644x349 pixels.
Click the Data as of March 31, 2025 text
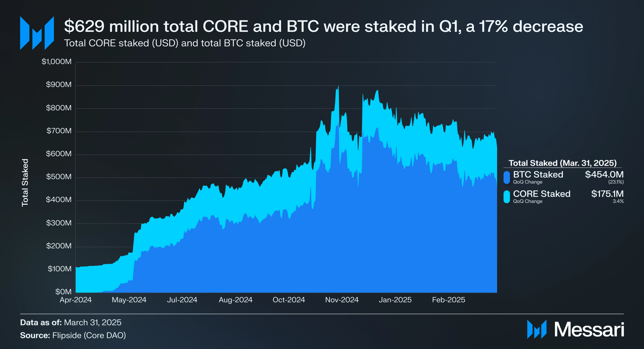71,322
